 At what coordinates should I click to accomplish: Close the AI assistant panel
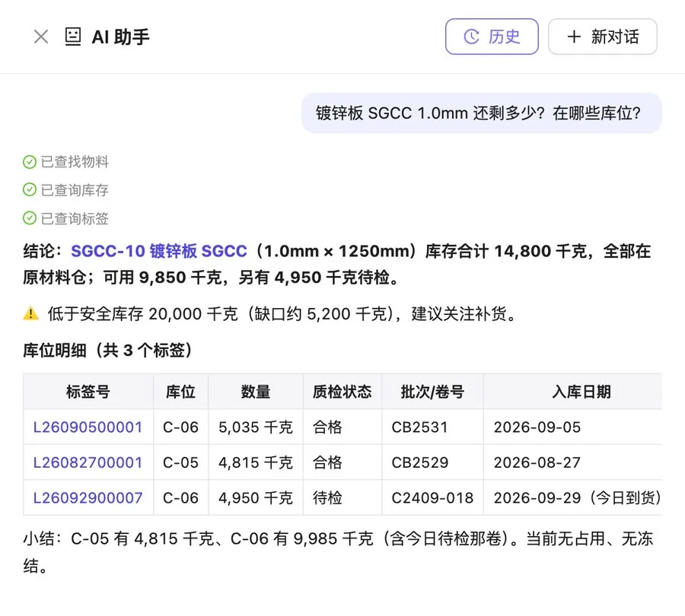click(x=41, y=37)
